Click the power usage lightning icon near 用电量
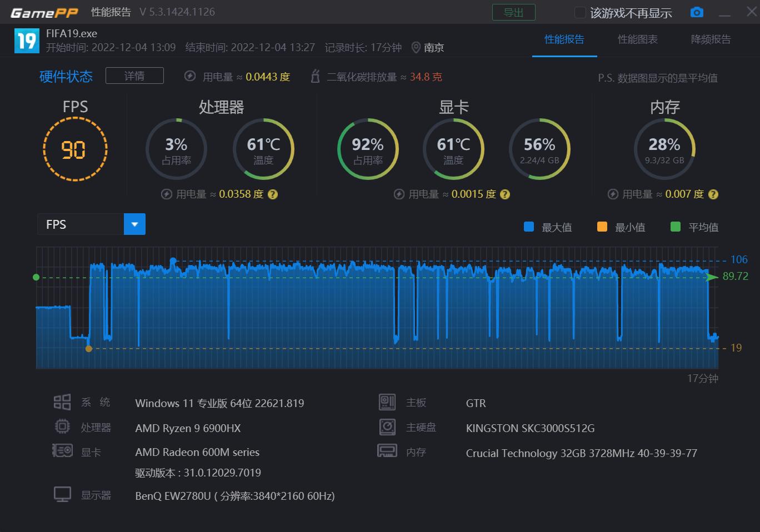Viewport: 760px width, 532px height. click(191, 77)
